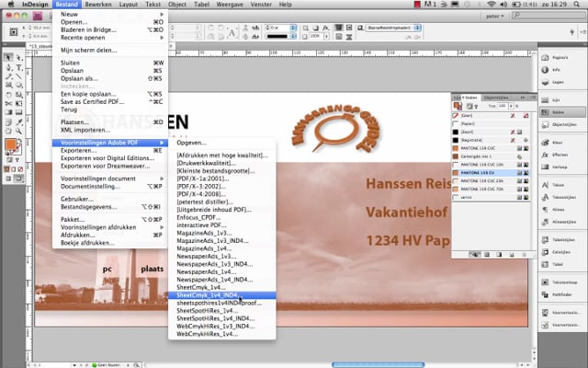Viewport: 588px width, 368px height.
Task: Select the Free Transform tool
Action: (18, 103)
